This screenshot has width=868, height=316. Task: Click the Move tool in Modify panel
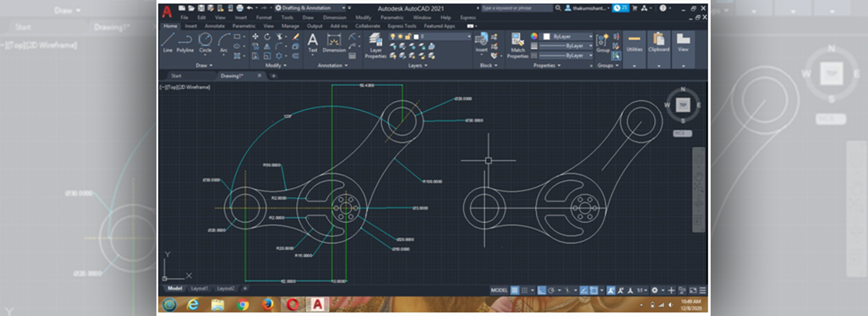point(255,37)
